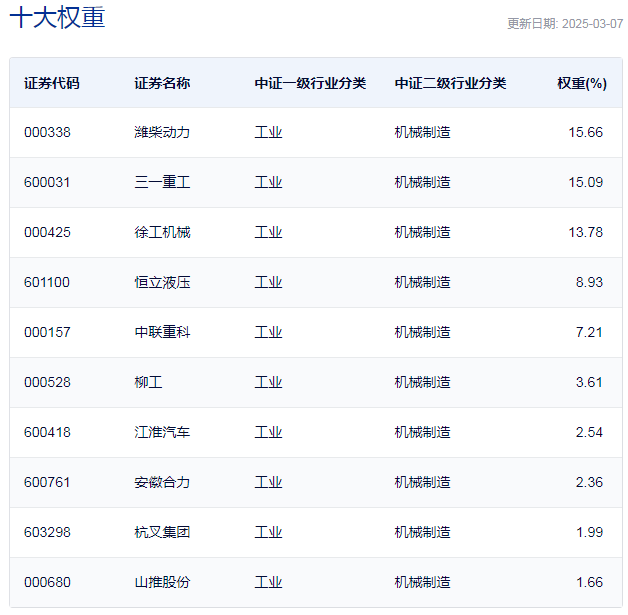
Task: Click 机械制造 in the 杭叉集团 row
Action: [x=423, y=533]
